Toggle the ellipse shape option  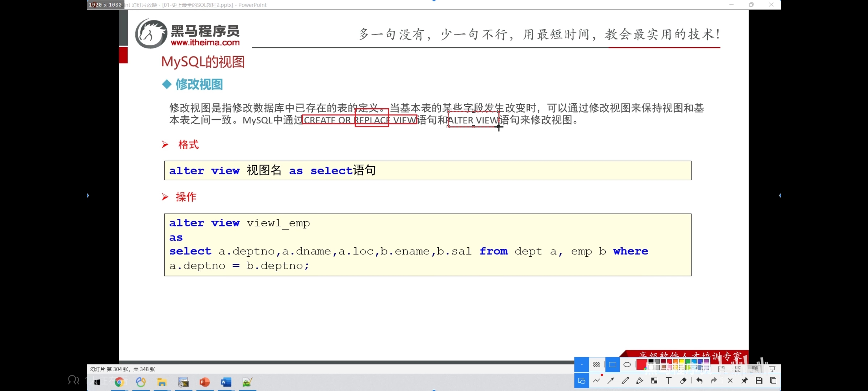(x=627, y=365)
